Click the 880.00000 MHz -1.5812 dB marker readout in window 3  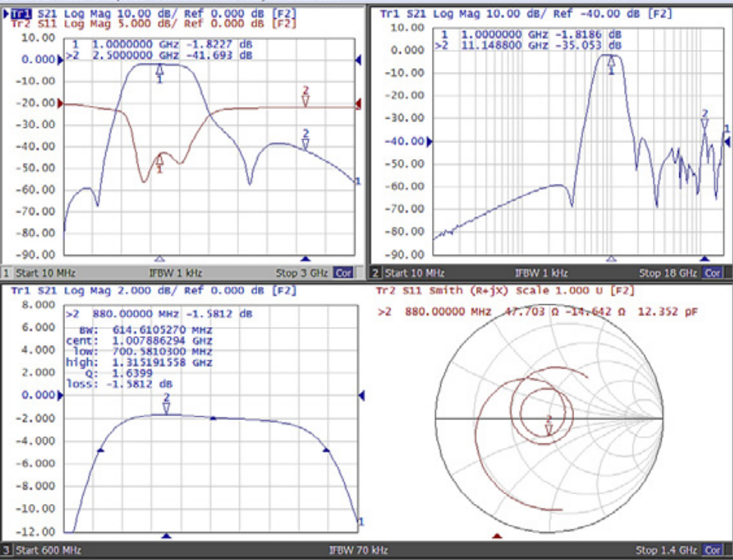(x=159, y=313)
